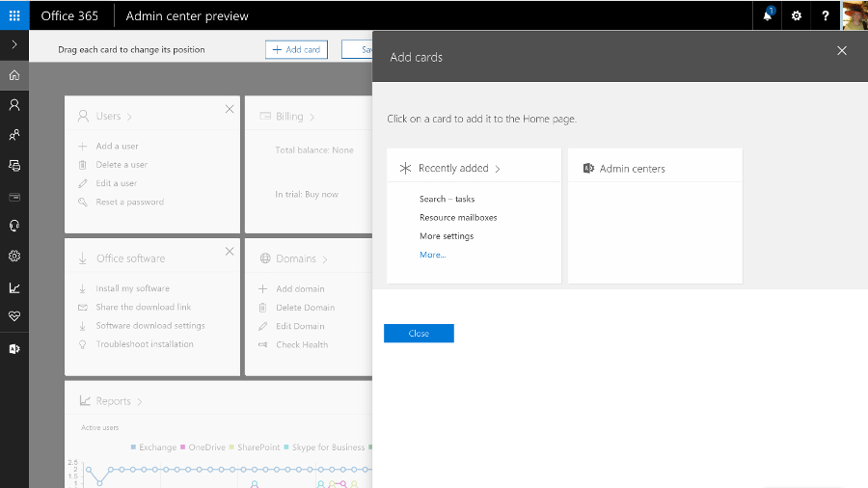Open the settings gear in the header
Screen dimensions: 868x488
coord(796,16)
